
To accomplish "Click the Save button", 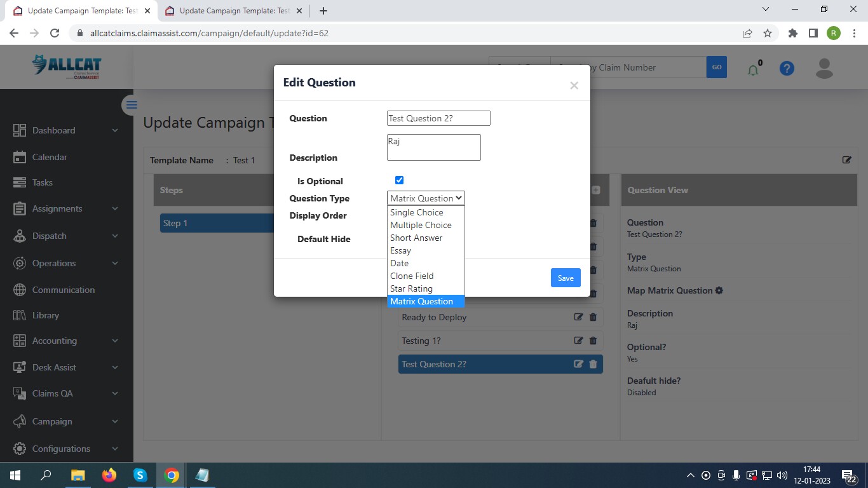I will coord(566,278).
